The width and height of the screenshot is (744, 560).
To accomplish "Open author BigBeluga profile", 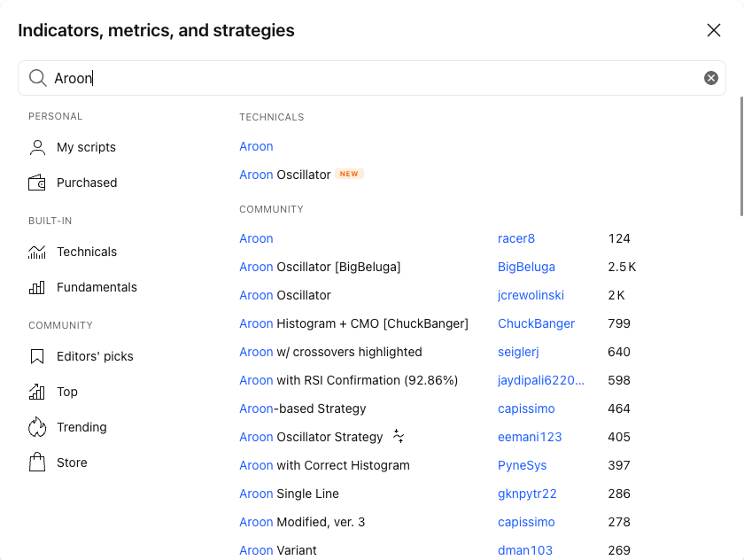I will 526,268.
